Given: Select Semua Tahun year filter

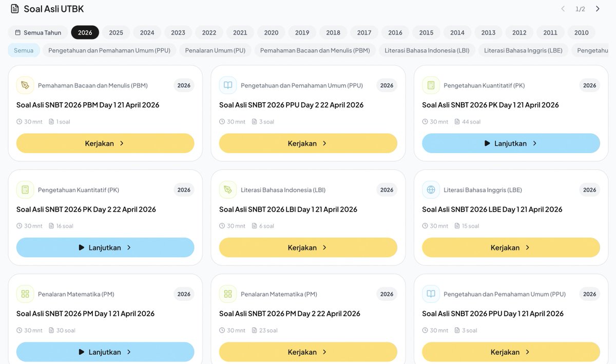Looking at the screenshot, I should [x=38, y=32].
